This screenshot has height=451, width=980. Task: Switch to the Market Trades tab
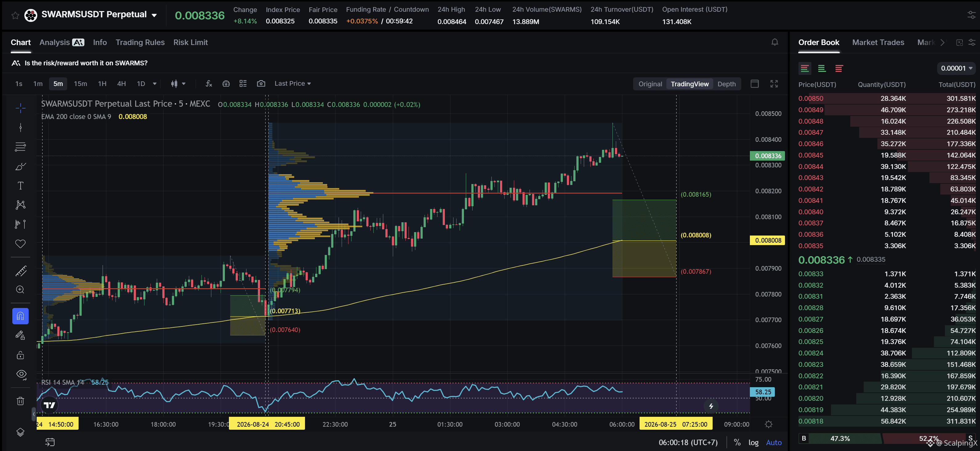click(x=878, y=42)
